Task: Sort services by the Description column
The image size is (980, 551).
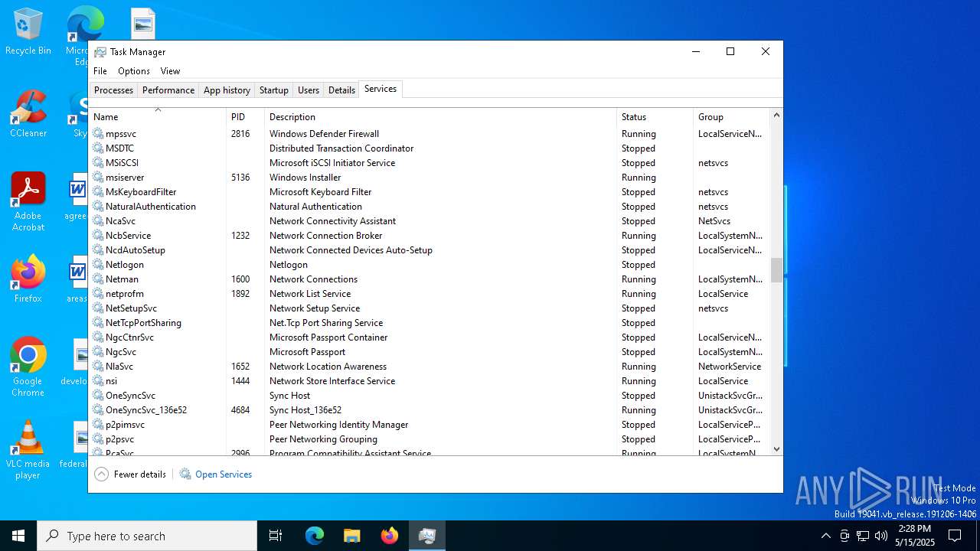Action: click(x=441, y=117)
